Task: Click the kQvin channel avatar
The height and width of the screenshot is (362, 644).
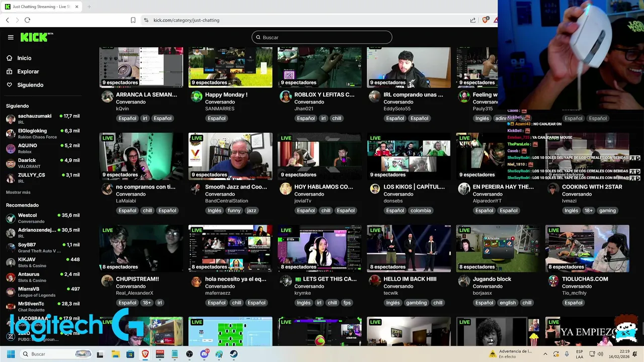Action: pos(107,97)
